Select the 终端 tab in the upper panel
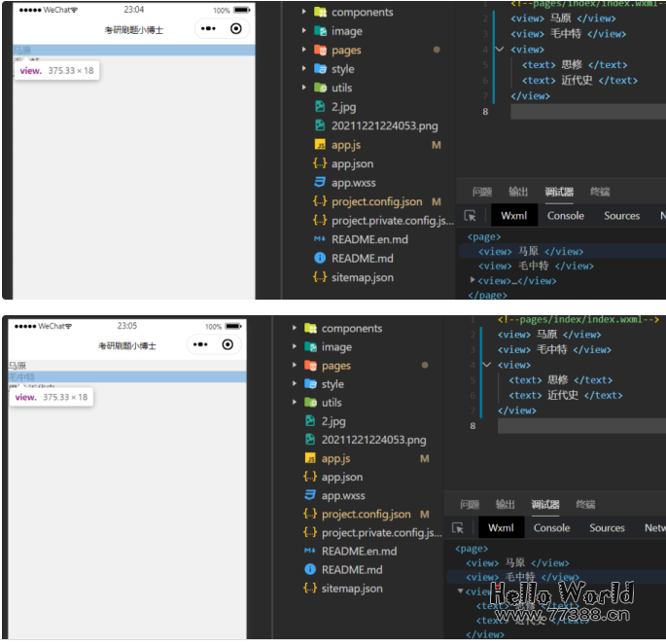 [600, 192]
